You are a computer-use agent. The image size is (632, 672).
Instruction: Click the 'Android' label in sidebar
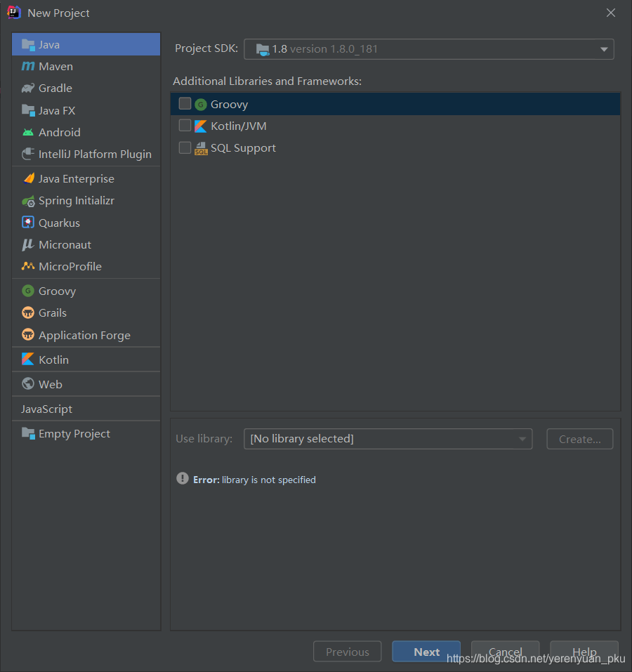(x=60, y=132)
